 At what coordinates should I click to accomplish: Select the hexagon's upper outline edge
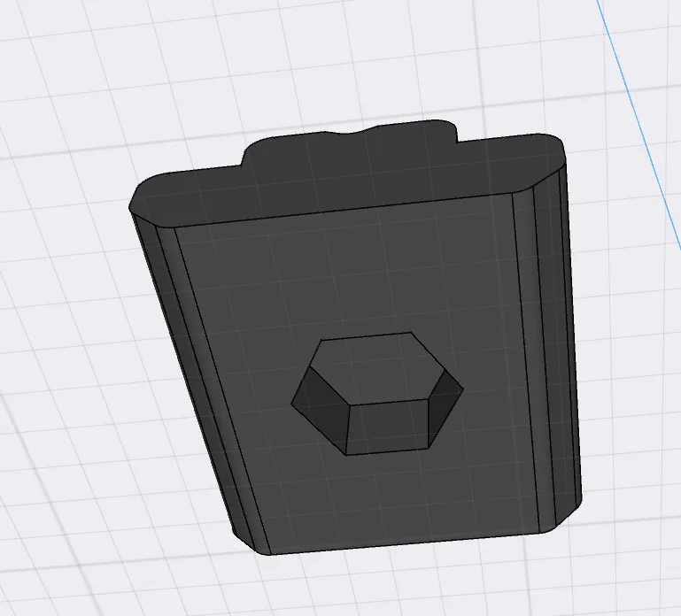(366, 336)
